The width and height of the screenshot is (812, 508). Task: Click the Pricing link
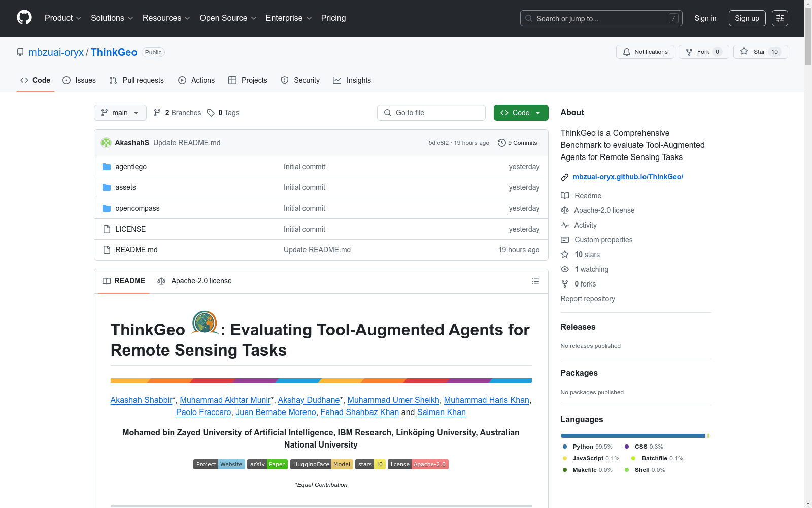333,18
